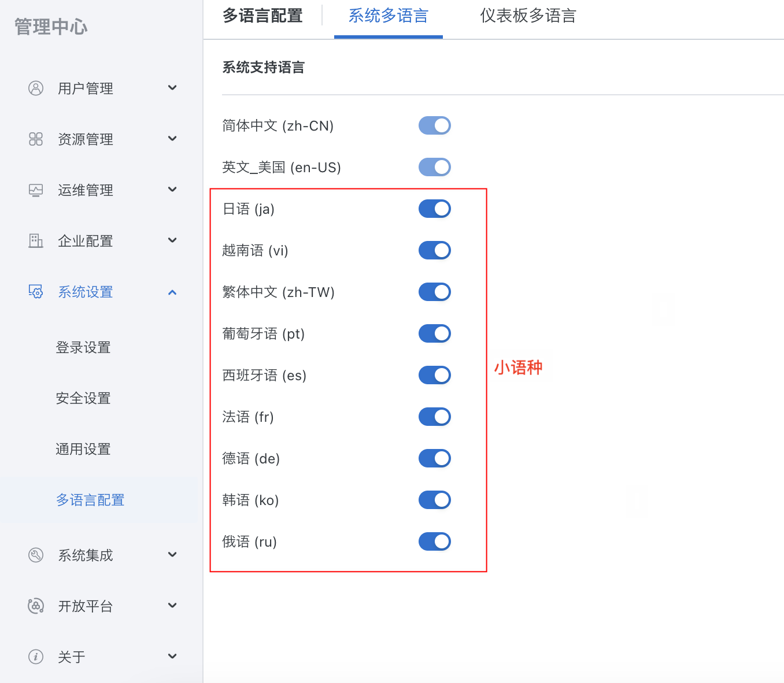Switch to 系统多语言 tab
784x683 pixels.
click(389, 16)
